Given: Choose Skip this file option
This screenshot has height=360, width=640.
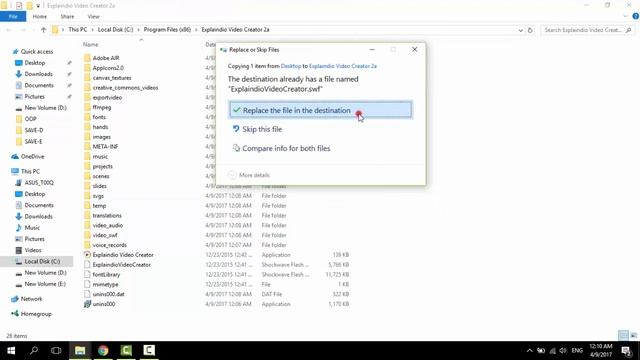Looking at the screenshot, I should [x=258, y=129].
